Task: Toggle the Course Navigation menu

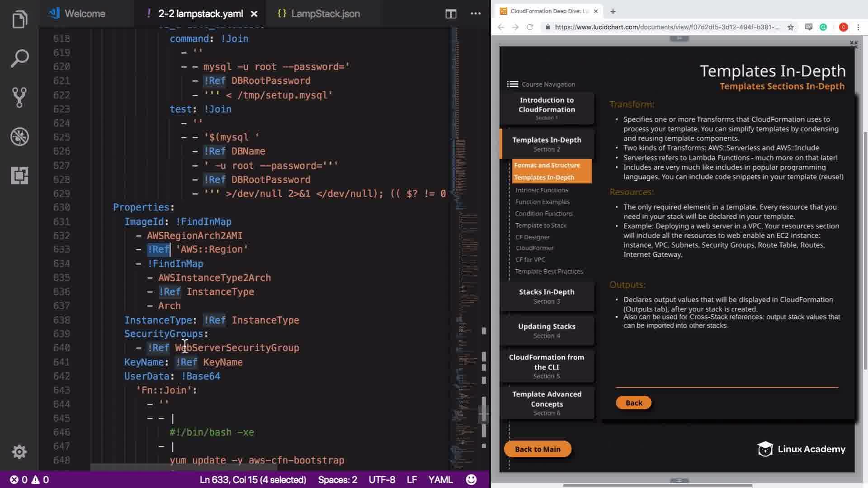Action: pos(512,84)
